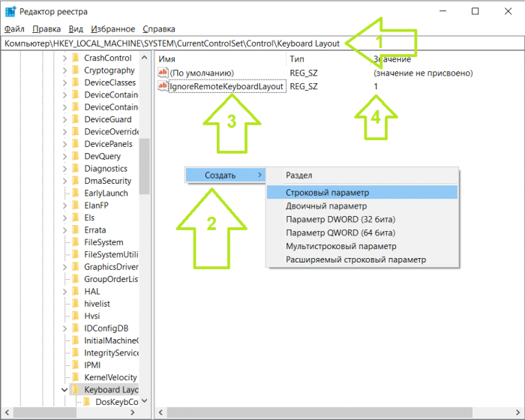Select the DosKeybCodes subkey folder icon

[87, 401]
